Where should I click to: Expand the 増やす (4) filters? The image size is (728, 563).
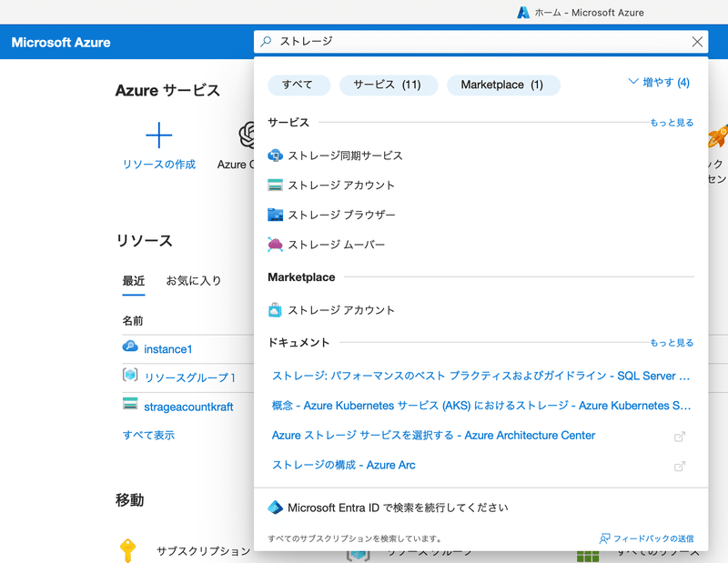point(659,83)
